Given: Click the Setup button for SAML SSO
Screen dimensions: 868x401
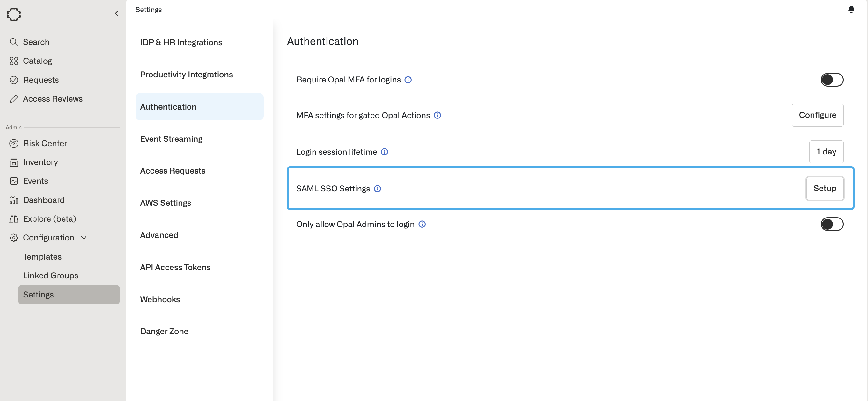Looking at the screenshot, I should point(825,188).
